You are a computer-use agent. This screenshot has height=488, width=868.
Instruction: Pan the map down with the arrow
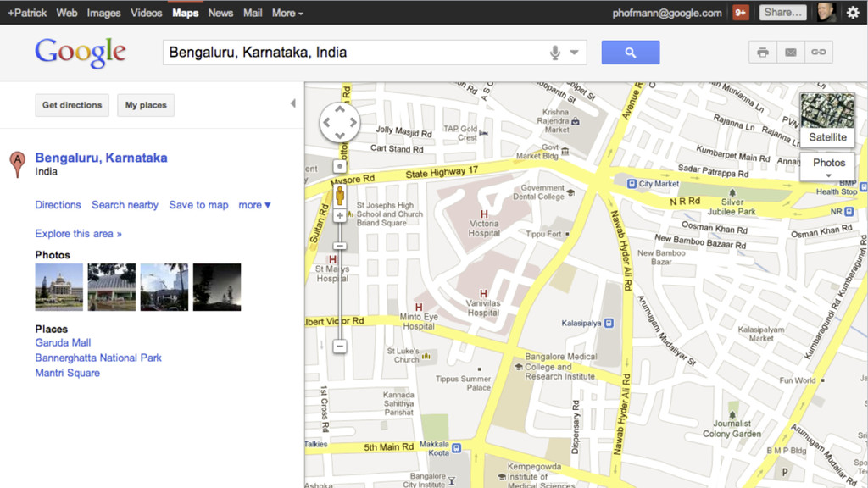[340, 136]
